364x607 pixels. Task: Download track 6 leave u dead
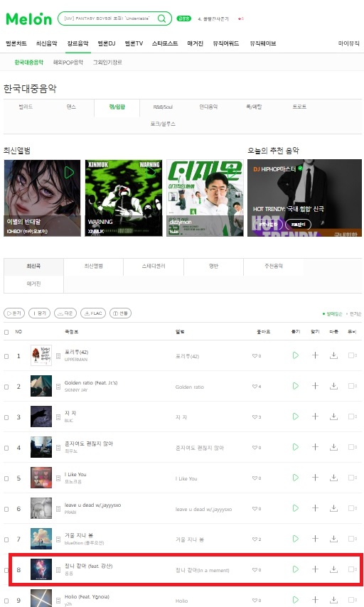click(x=333, y=508)
